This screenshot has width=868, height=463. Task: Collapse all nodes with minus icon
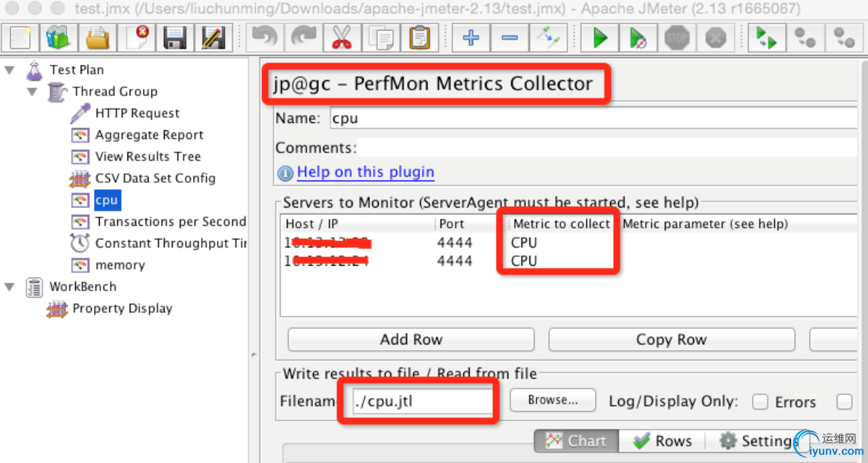509,38
